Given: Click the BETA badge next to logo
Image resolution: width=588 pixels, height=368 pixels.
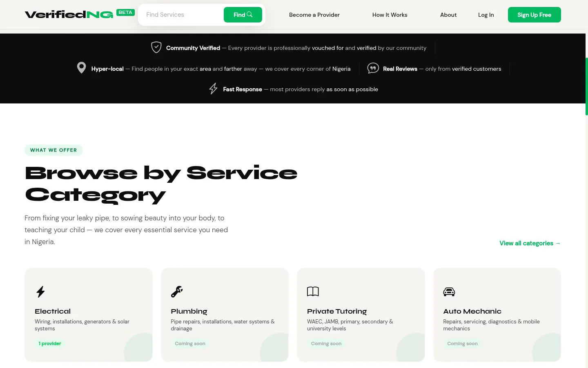Looking at the screenshot, I should tap(125, 12).
